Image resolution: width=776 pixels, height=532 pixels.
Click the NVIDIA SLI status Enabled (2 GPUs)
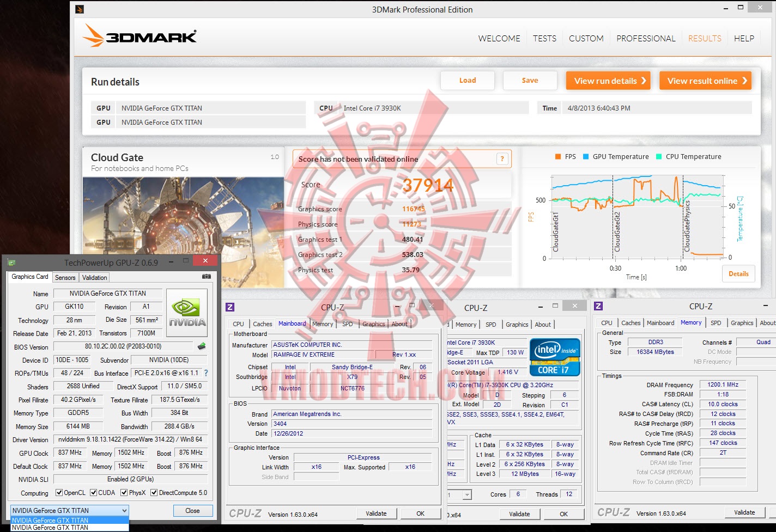pyautogui.click(x=130, y=479)
